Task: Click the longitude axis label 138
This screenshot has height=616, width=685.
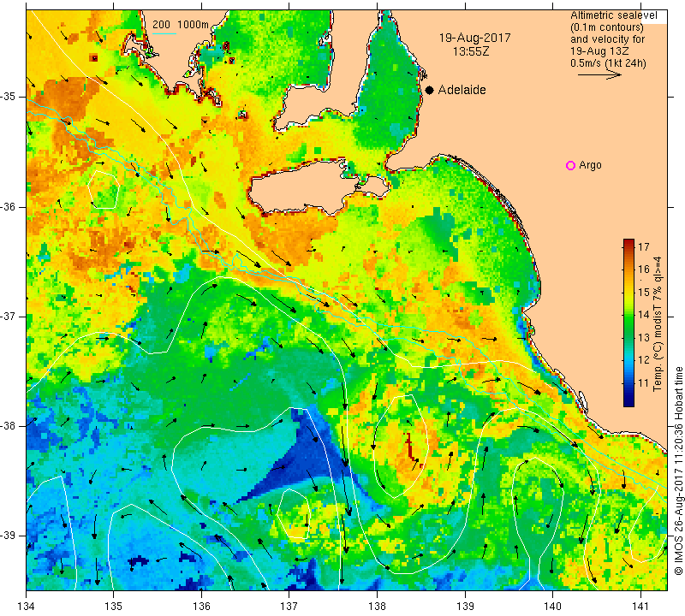Action: tap(377, 606)
